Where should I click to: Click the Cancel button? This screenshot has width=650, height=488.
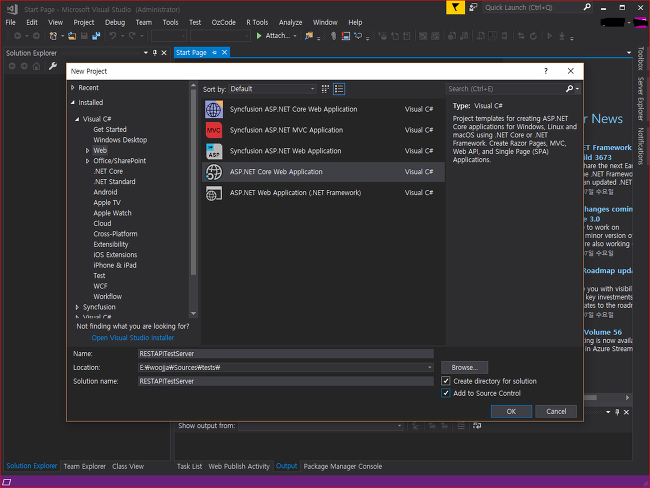(x=556, y=411)
